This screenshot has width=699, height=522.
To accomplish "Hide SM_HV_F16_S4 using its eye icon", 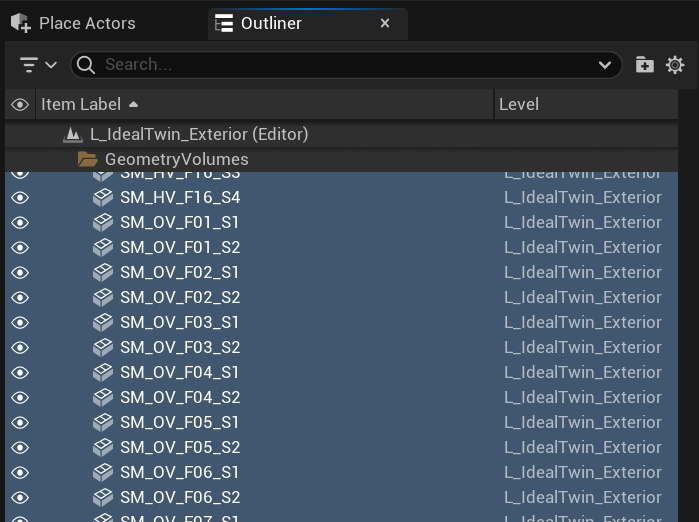I will tap(20, 198).
